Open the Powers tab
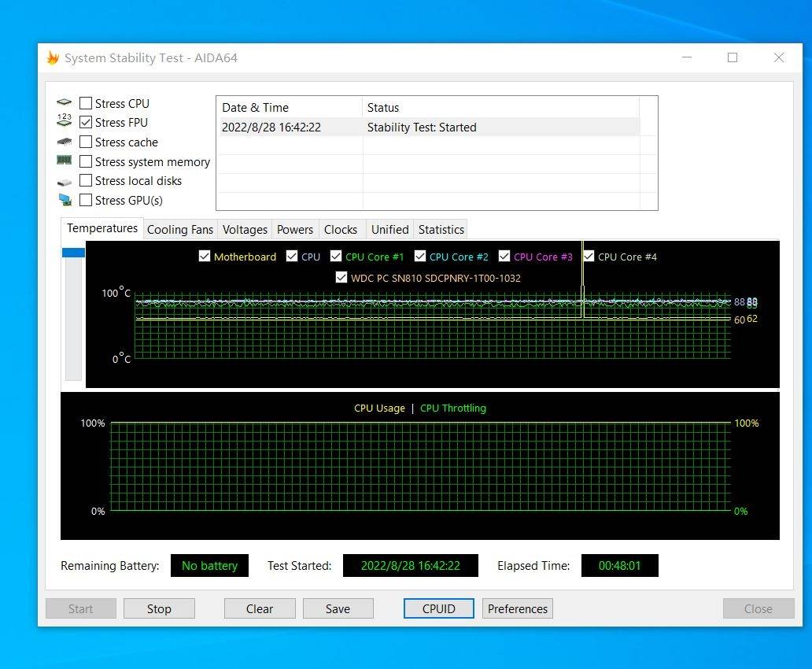This screenshot has width=812, height=669. point(295,230)
